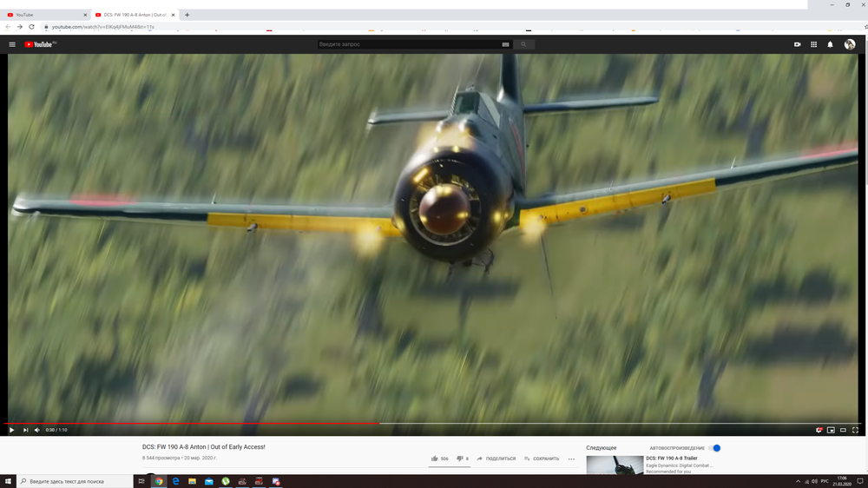This screenshot has width=868, height=488.
Task: Open the account avatar menu
Action: (x=850, y=44)
